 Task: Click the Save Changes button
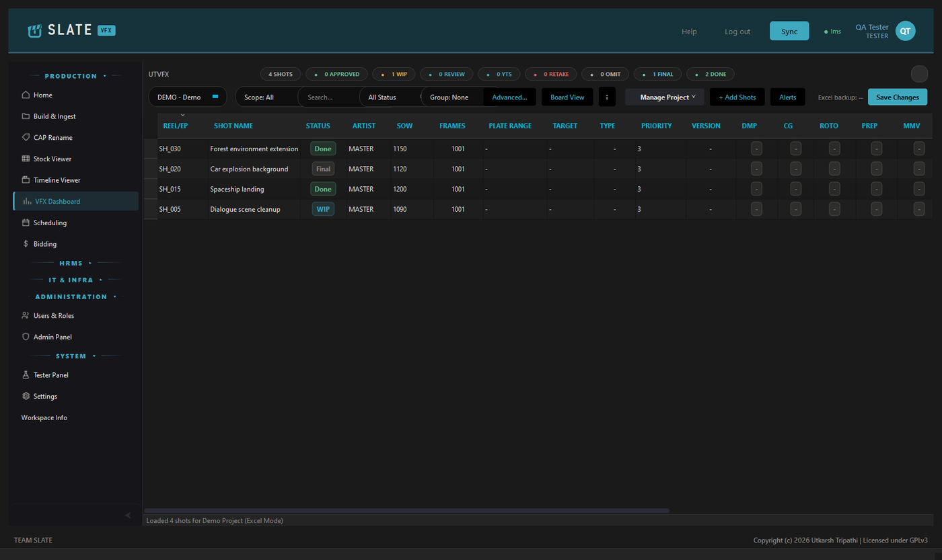898,97
